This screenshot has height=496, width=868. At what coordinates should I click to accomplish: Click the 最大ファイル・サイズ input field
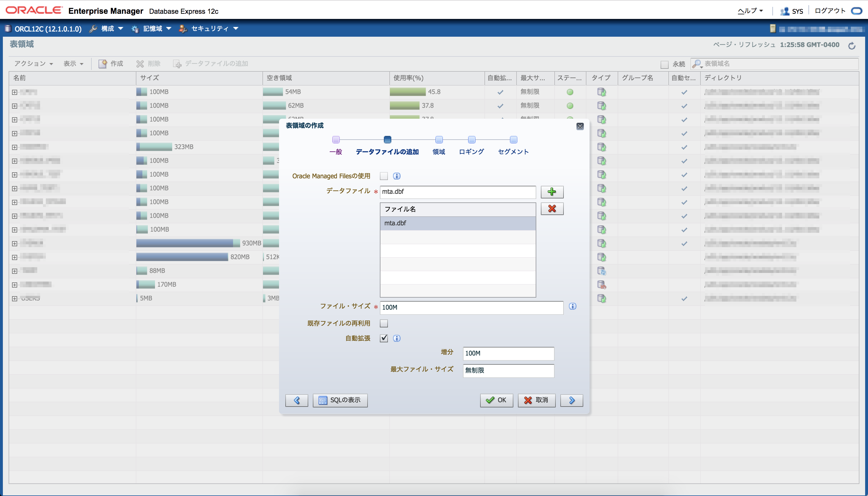(x=508, y=371)
